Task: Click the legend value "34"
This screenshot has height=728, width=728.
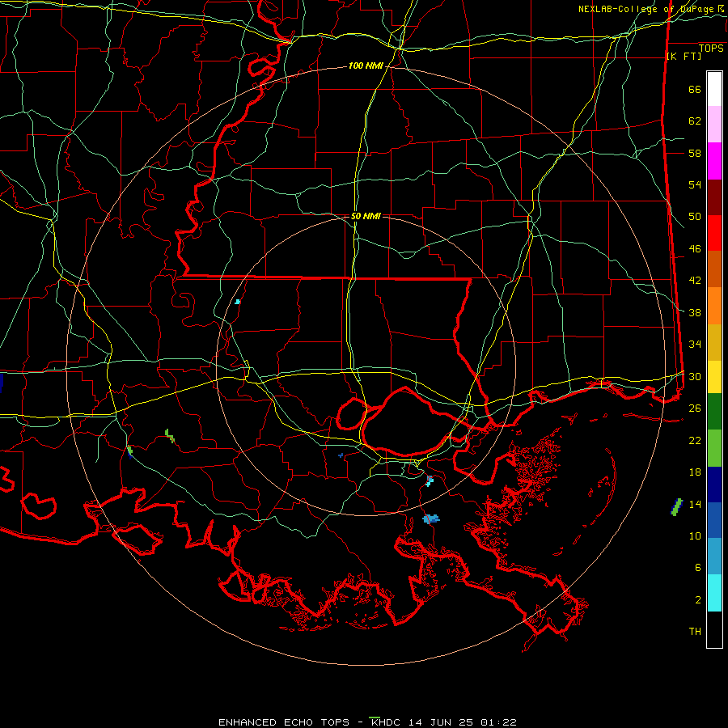Action: point(695,345)
